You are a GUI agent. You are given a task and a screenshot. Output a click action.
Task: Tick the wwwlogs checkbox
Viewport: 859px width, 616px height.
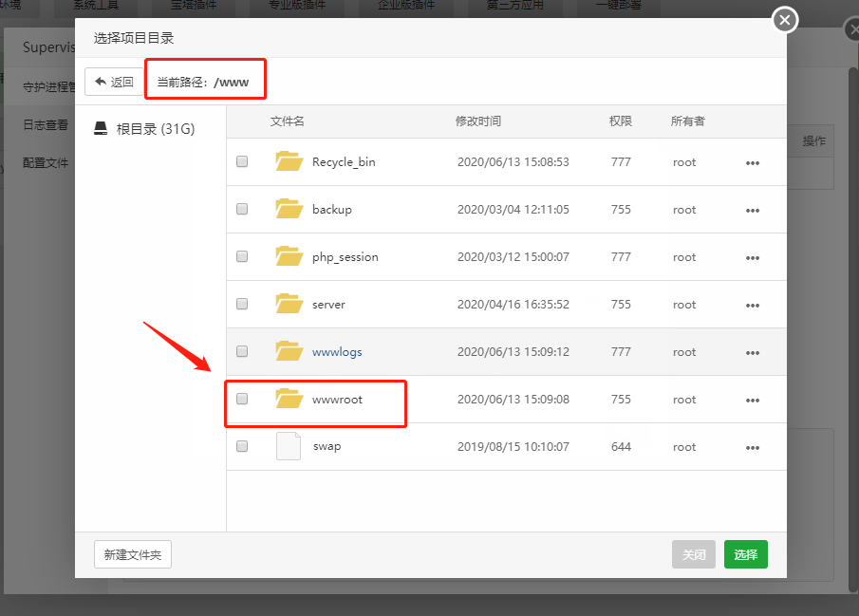242,351
